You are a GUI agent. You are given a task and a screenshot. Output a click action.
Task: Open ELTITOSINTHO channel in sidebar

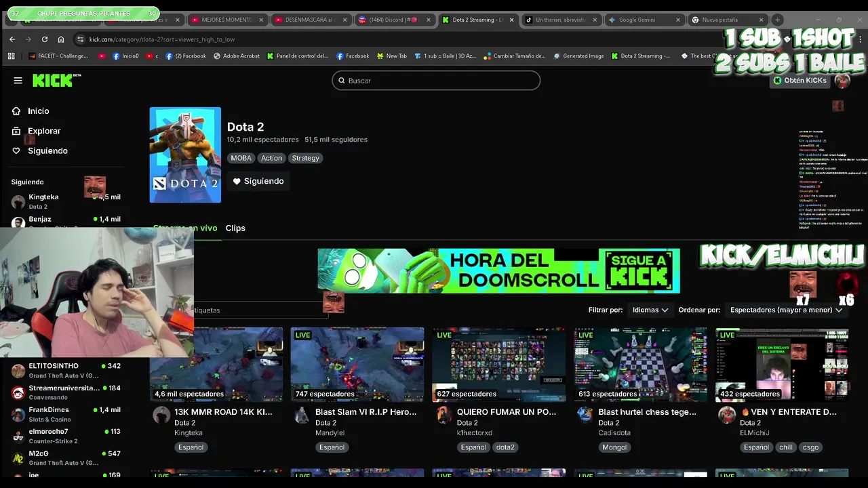(x=65, y=370)
